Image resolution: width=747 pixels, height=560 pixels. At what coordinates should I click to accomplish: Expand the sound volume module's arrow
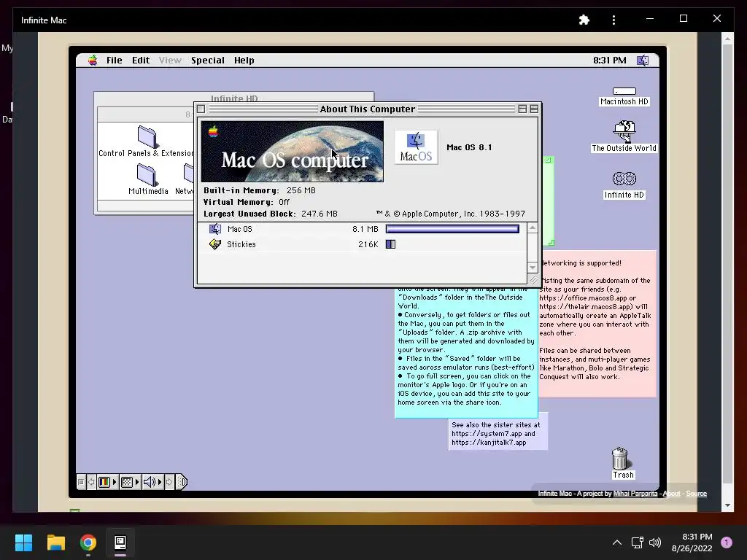[160, 482]
